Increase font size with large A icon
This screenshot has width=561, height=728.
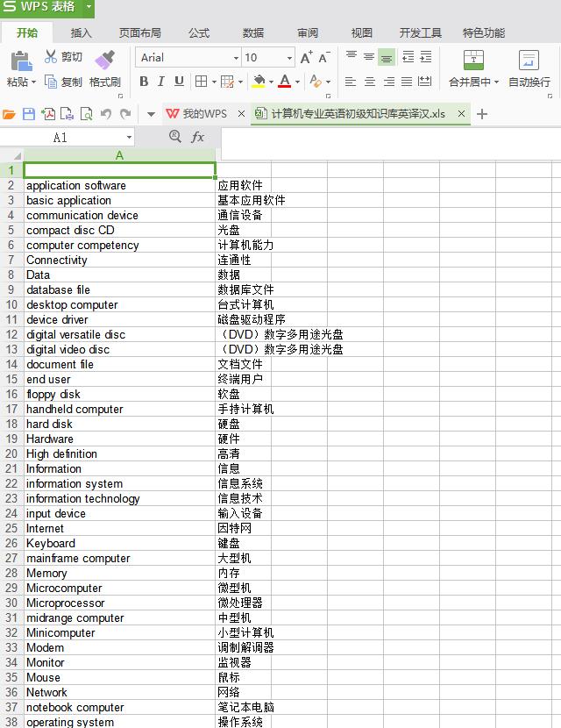[306, 58]
